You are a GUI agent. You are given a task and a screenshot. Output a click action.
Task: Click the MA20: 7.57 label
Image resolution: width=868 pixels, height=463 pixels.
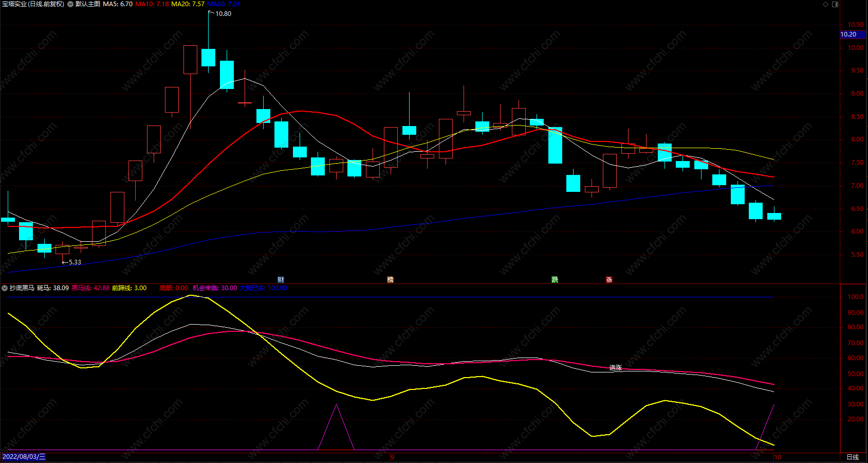click(188, 4)
